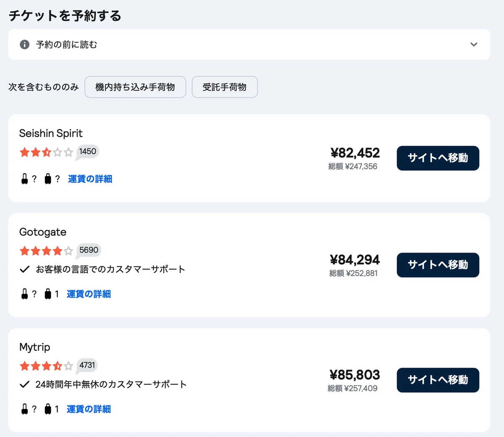This screenshot has width=504, height=437.
Task: Toggle the 機内持ち込み手荷物 filter
Action: 135,87
